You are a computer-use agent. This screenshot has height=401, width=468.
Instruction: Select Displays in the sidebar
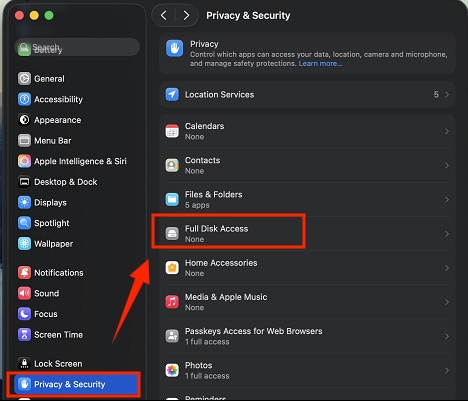click(76, 202)
